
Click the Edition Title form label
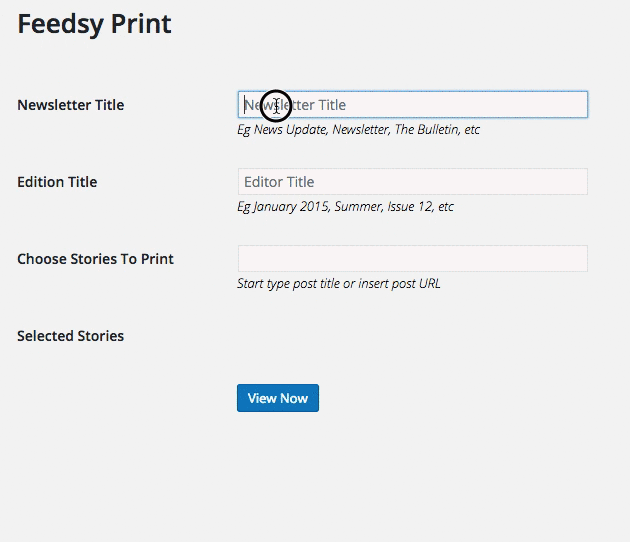(57, 182)
